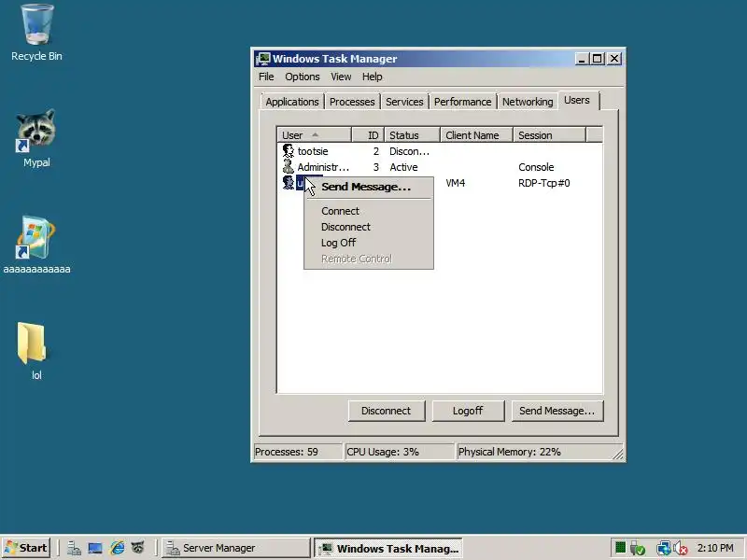This screenshot has height=560, width=747.
Task: Open the Options menu
Action: 302,77
